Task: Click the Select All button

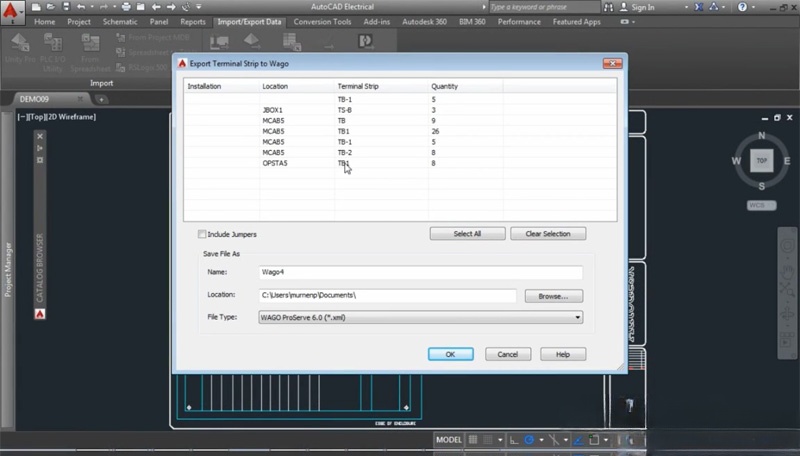Action: click(x=467, y=234)
